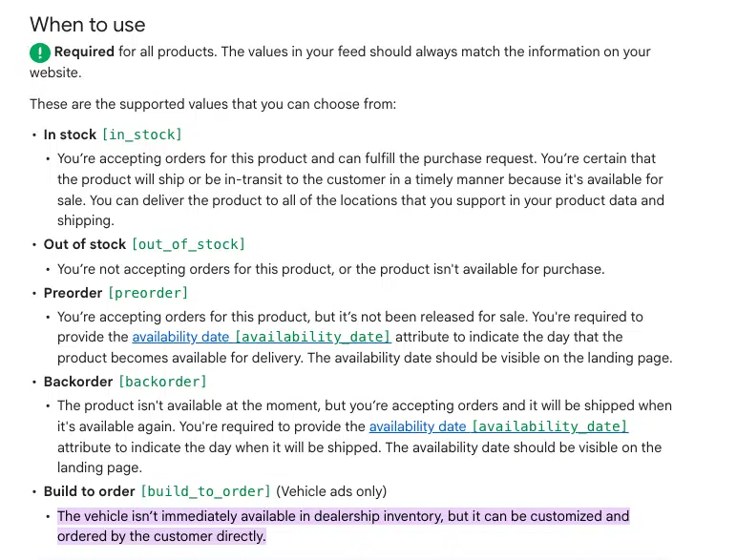Viewport: 737px width, 560px height.
Task: Click the Out of stock description sentence
Action: 330,269
